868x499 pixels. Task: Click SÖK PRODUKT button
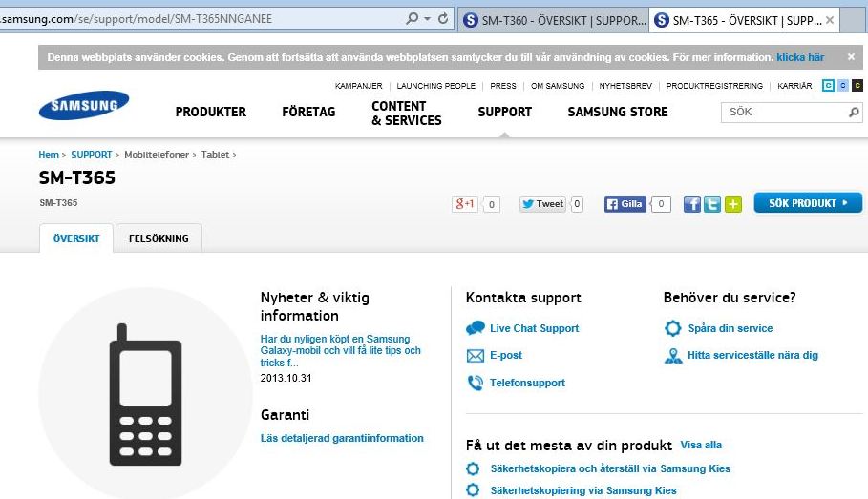click(x=808, y=203)
